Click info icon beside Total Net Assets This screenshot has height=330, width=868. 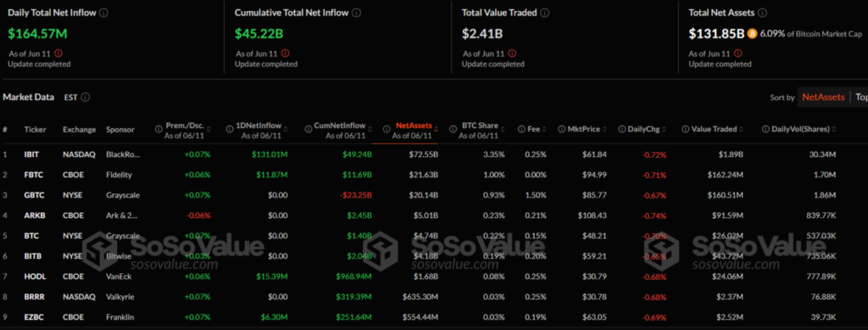tap(762, 13)
